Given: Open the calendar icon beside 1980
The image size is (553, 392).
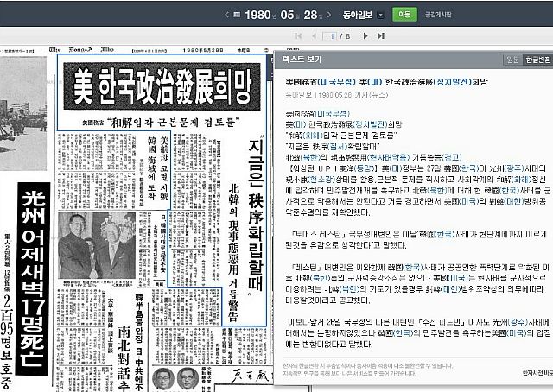Looking at the screenshot, I should pos(238,15).
